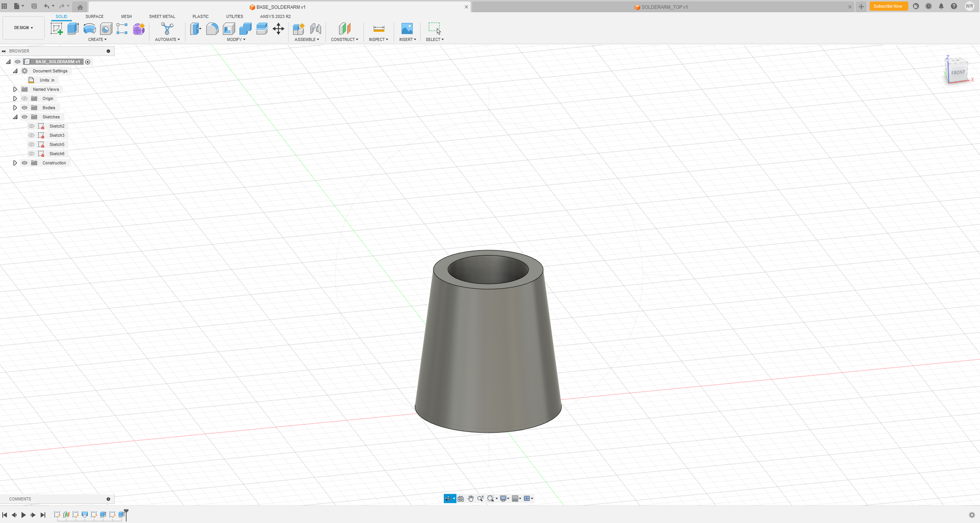Image resolution: width=980 pixels, height=523 pixels.
Task: Click the Insert image icon
Action: (x=407, y=29)
